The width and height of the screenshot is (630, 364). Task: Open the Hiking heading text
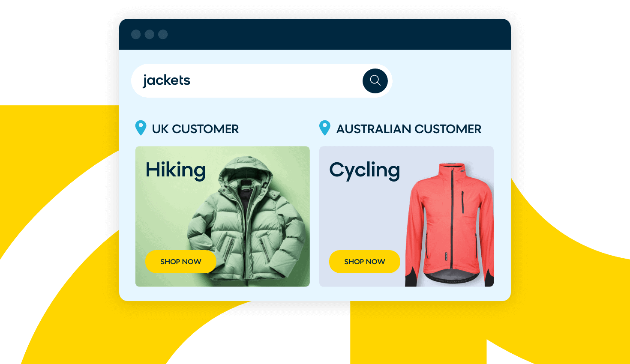pyautogui.click(x=176, y=170)
